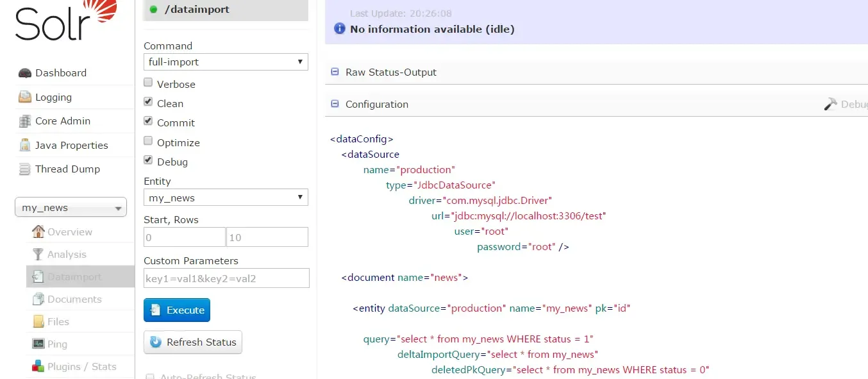Click the Custom Parameters input field

point(226,278)
